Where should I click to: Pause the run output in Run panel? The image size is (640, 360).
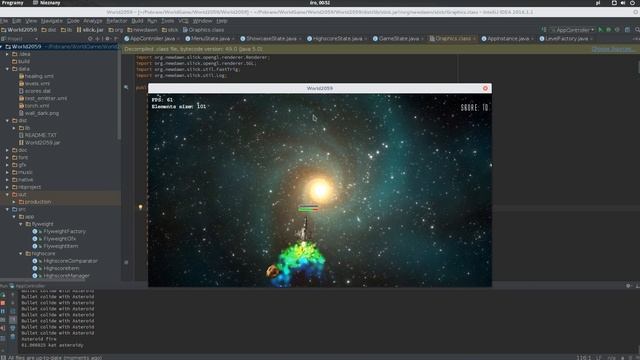[3, 311]
